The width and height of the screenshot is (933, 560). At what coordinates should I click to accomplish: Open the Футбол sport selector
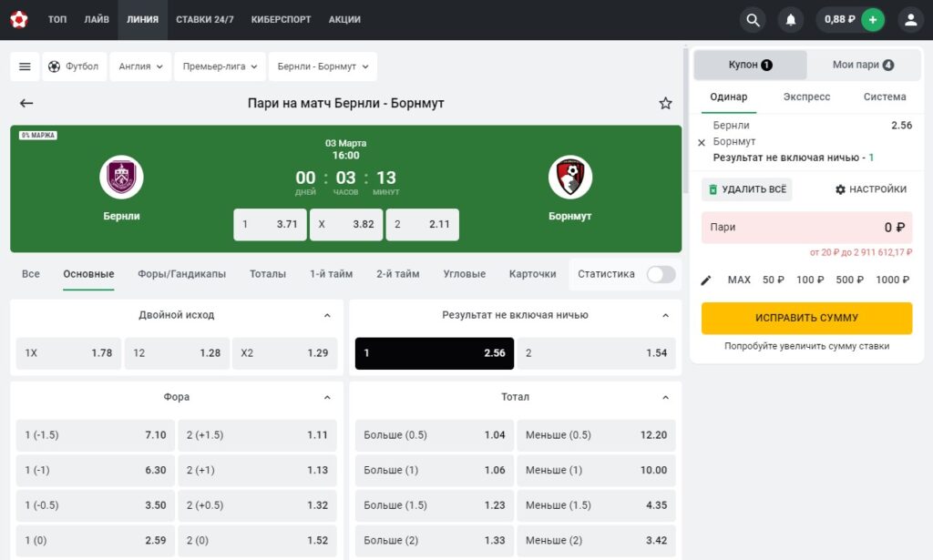[x=75, y=66]
